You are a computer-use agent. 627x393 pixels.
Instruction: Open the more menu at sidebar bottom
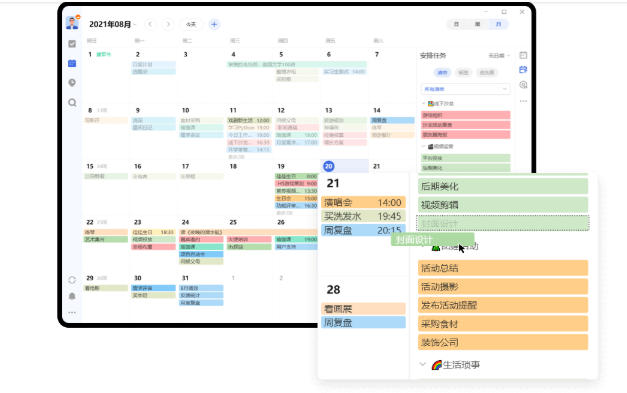coord(72,313)
